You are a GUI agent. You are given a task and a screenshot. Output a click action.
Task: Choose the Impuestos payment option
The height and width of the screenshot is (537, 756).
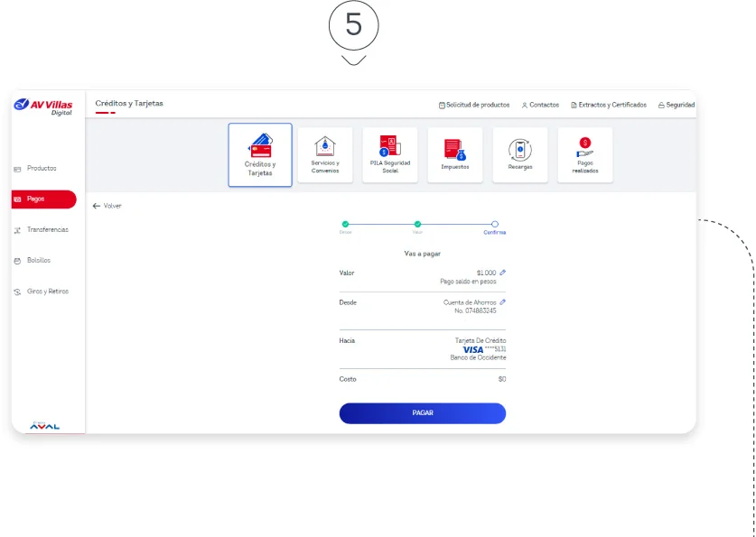coord(455,154)
